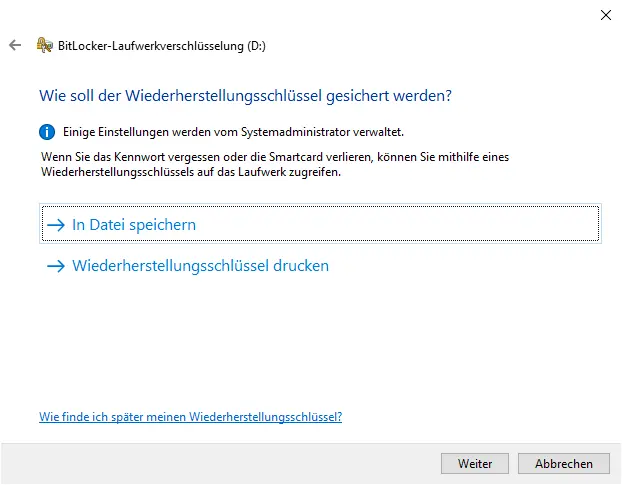The height and width of the screenshot is (485, 622).
Task: Click the BitLocker key and lock icon
Action: [x=44, y=45]
